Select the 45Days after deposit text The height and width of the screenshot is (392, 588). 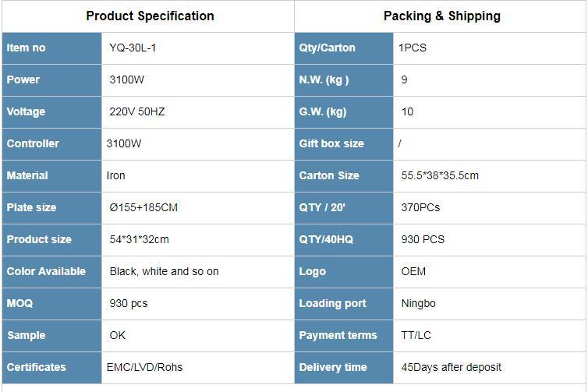(451, 367)
